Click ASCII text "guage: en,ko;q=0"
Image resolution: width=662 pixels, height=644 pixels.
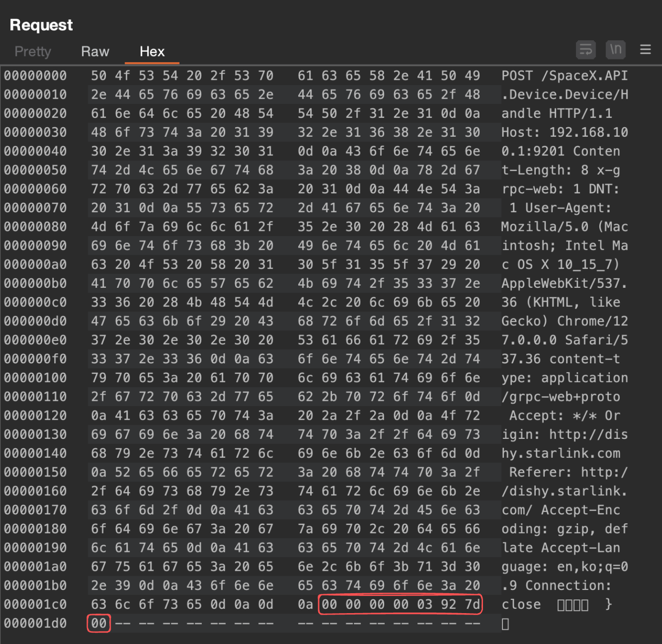tap(565, 567)
